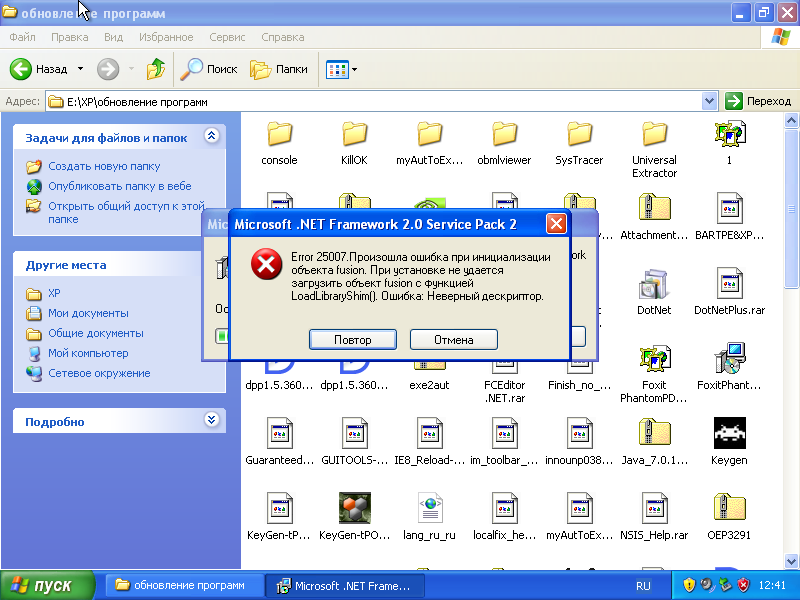
Task: Open the obmlviewer folder
Action: click(x=504, y=134)
